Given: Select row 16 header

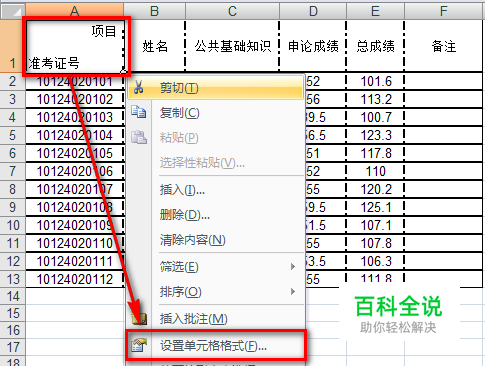Looking at the screenshot, I should [13, 330].
